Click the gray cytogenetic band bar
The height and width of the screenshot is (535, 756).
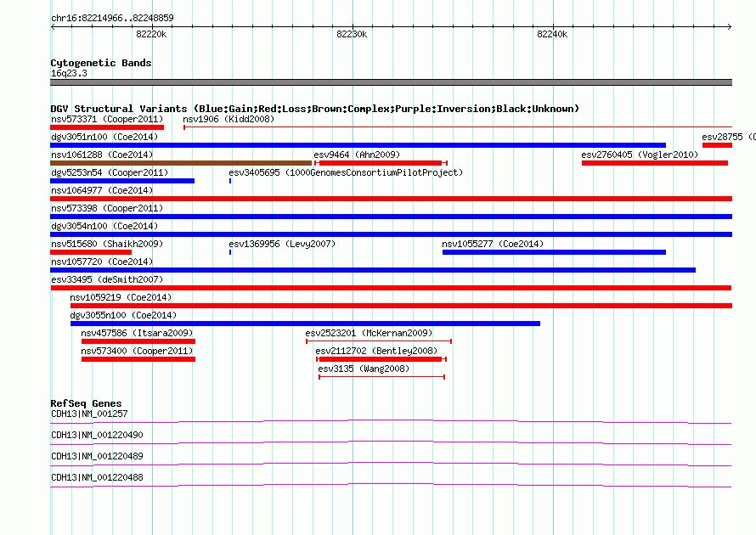391,82
